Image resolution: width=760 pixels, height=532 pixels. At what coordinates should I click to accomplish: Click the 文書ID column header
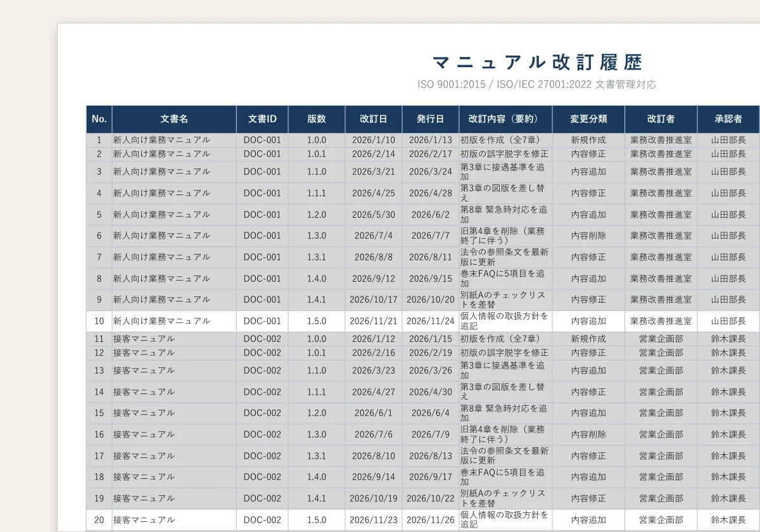point(262,119)
